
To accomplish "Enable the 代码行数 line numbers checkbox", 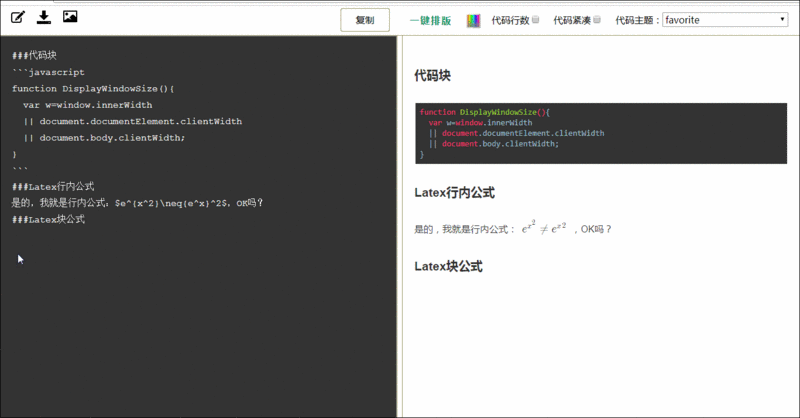I will click(x=535, y=20).
